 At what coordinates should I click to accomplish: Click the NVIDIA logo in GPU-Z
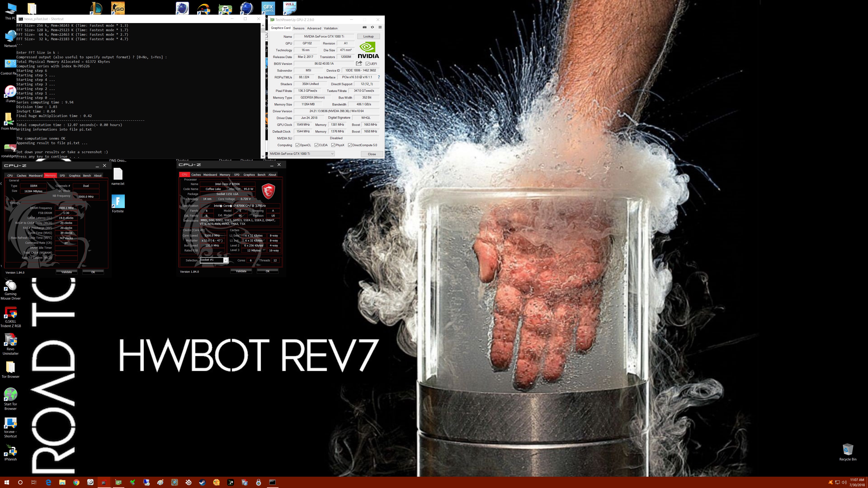coord(368,50)
